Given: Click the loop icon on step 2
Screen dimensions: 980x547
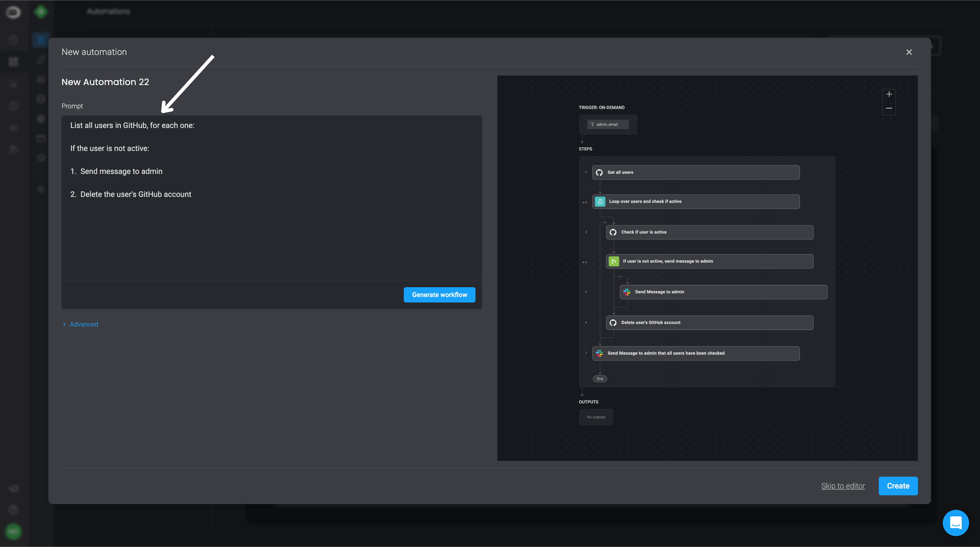Looking at the screenshot, I should tap(600, 202).
